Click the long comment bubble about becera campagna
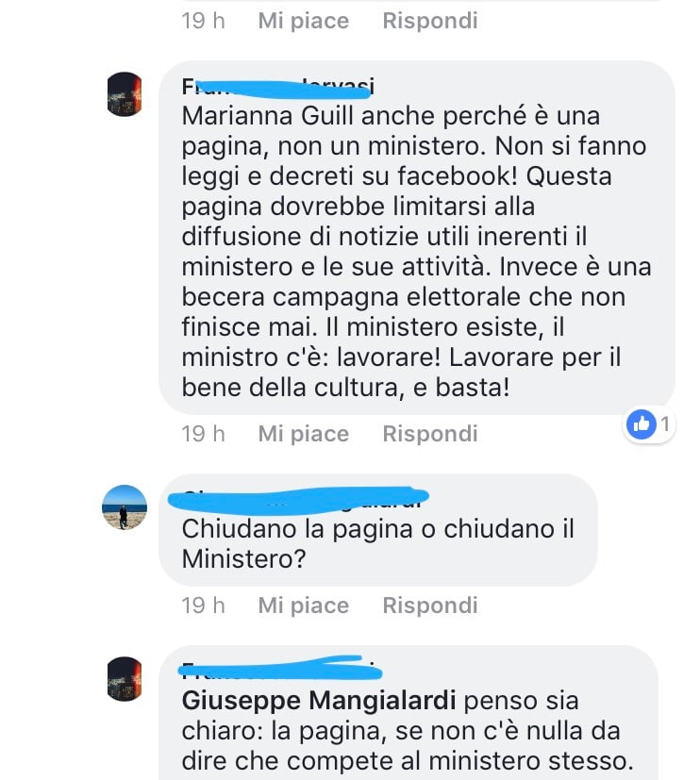The height and width of the screenshot is (780, 700). pos(417,238)
